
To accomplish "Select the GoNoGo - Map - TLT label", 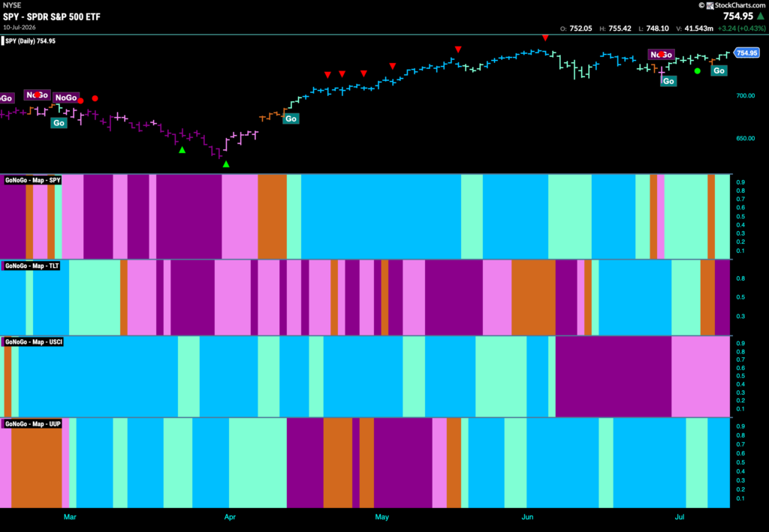I will pyautogui.click(x=32, y=266).
